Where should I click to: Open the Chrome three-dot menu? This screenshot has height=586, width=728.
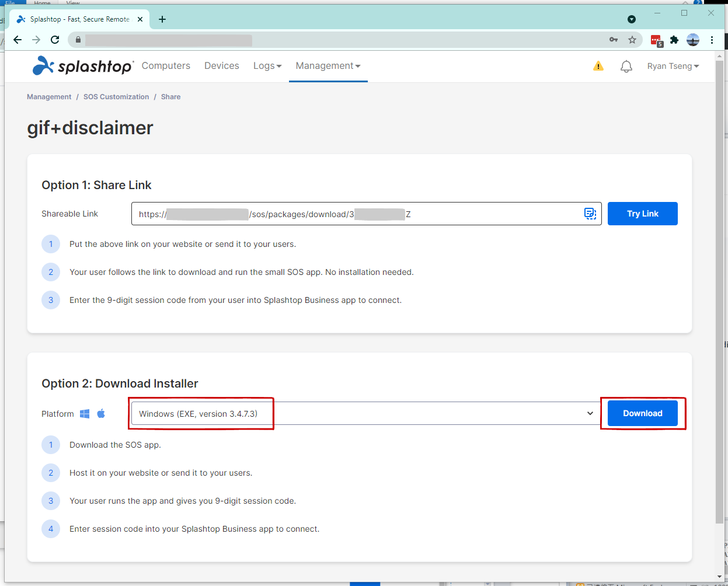[x=712, y=40]
